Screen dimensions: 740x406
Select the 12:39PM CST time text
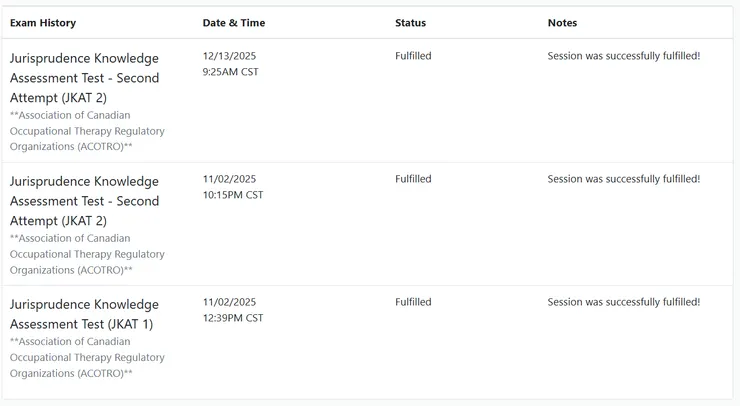point(233,318)
